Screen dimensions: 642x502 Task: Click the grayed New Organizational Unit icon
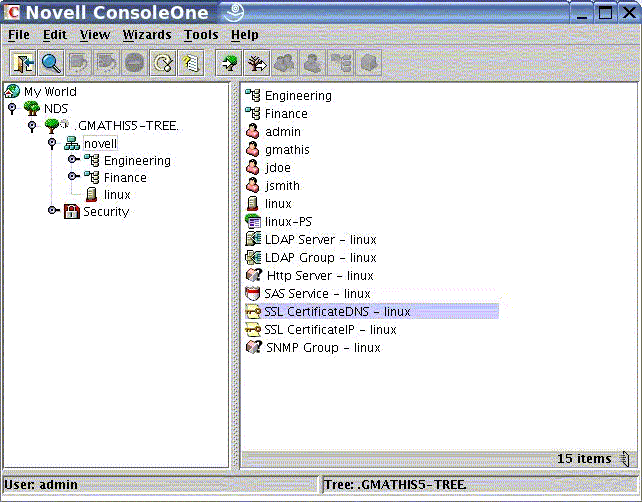[340, 63]
